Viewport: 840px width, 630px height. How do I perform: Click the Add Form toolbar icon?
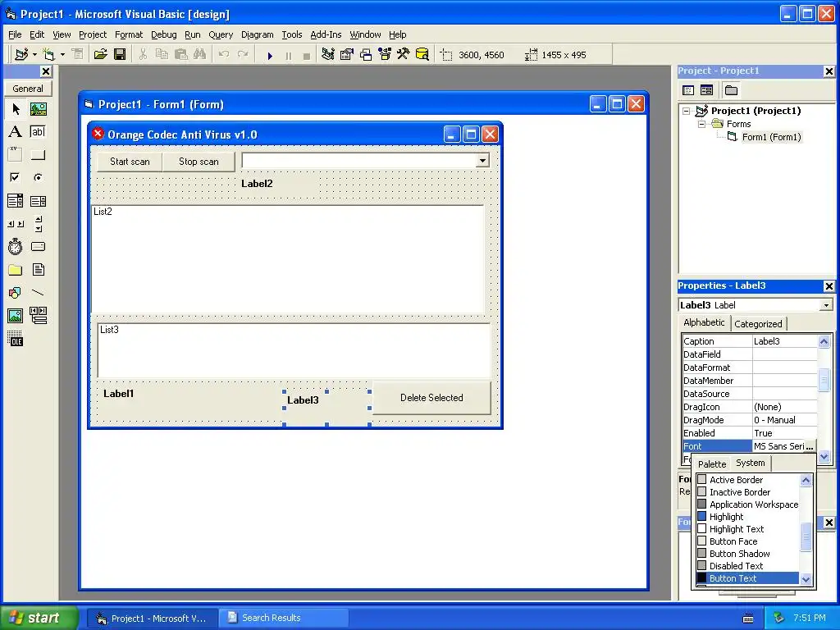[48, 54]
